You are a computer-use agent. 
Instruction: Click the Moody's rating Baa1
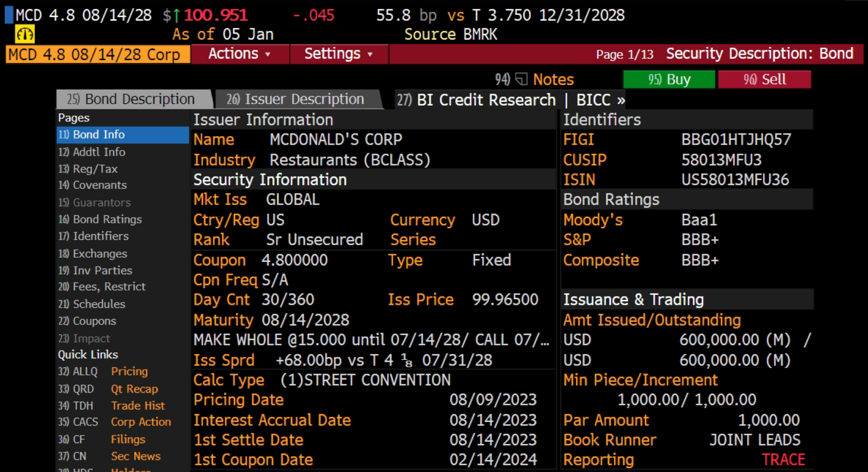click(699, 220)
